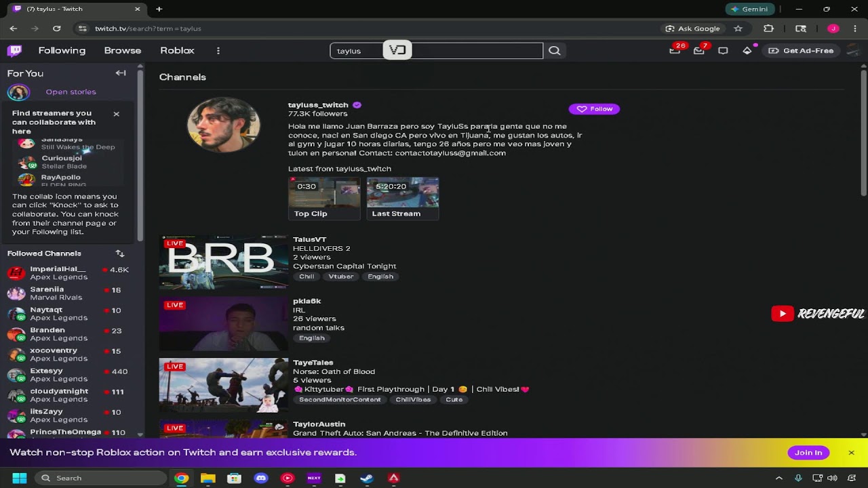Select the ChillVibes tag
The image size is (868, 488).
(414, 400)
